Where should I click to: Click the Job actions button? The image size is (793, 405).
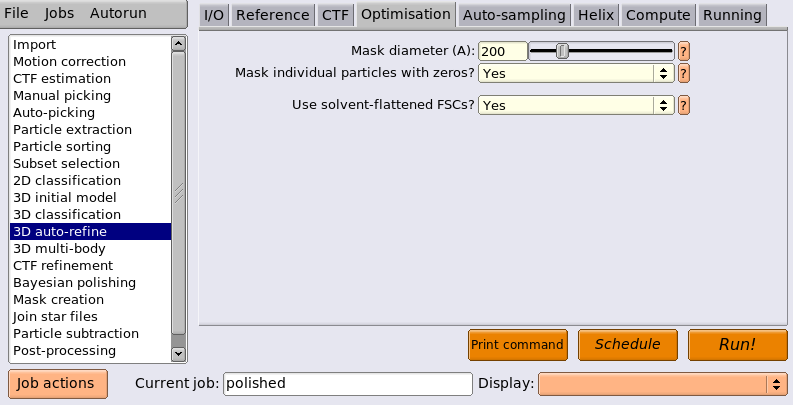pyautogui.click(x=58, y=384)
